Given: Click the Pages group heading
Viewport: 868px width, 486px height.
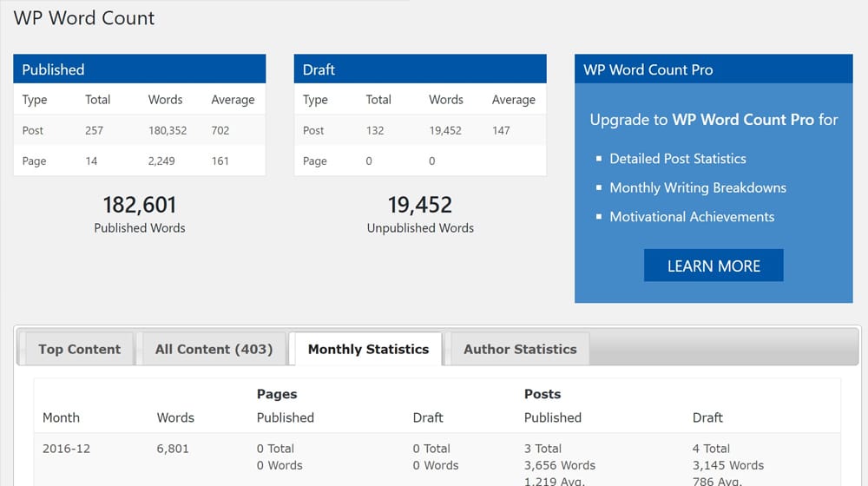Looking at the screenshot, I should 277,394.
